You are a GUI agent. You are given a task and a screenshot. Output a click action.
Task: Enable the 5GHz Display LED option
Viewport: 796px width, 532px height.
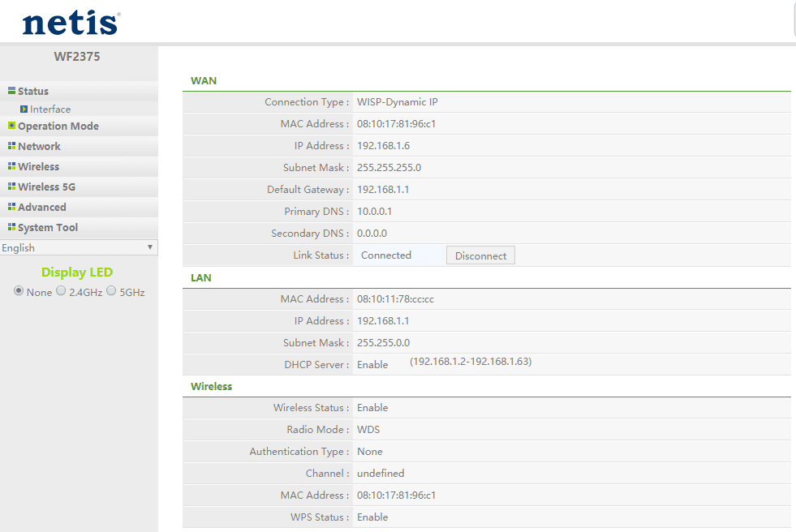[x=110, y=291]
